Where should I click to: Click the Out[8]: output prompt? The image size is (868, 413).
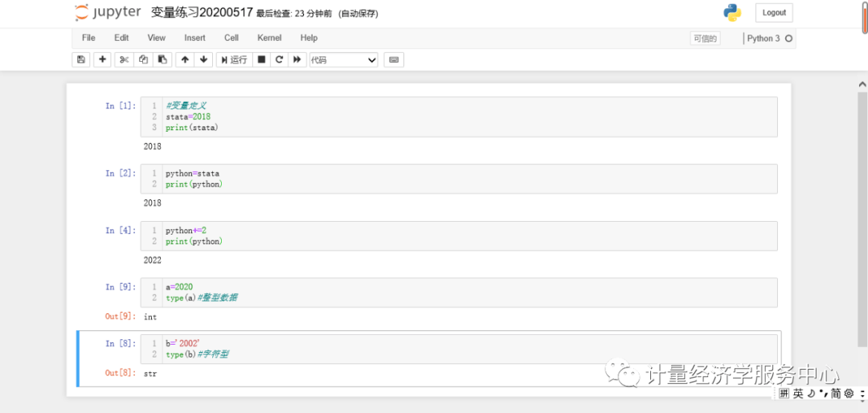(120, 373)
